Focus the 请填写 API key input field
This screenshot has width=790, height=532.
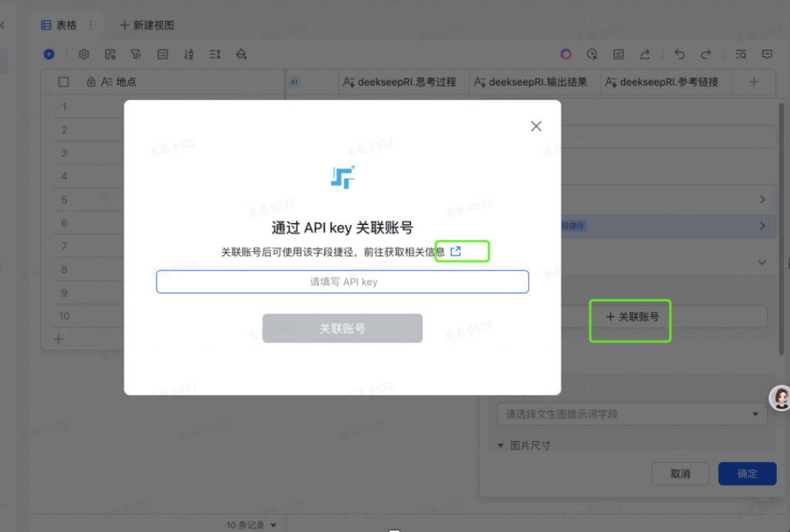(x=343, y=282)
